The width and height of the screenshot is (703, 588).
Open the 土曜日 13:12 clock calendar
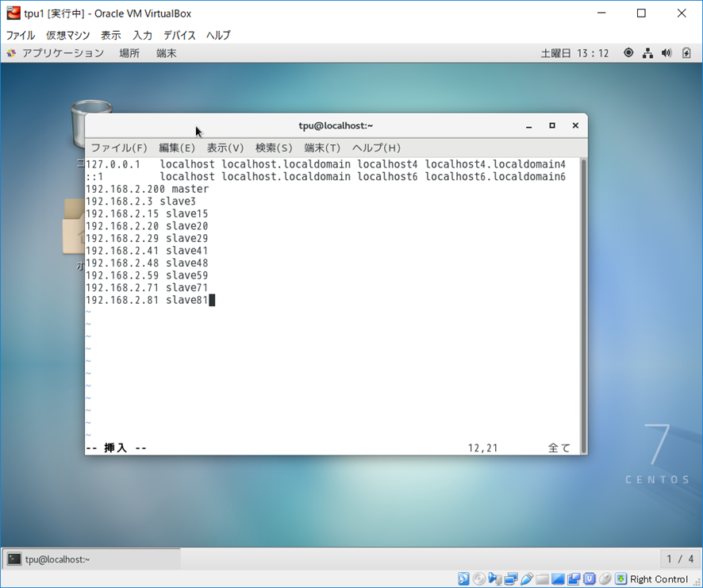(x=574, y=53)
